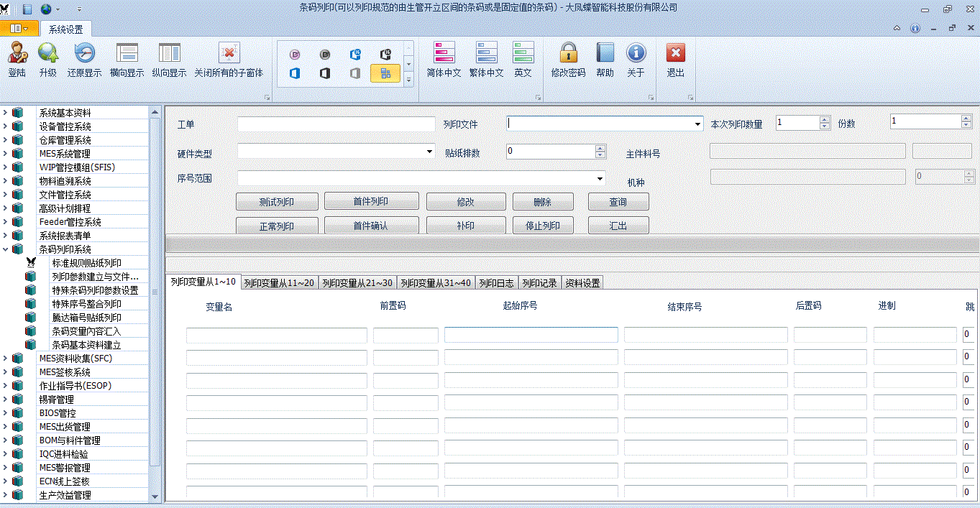The width and height of the screenshot is (980, 508).
Task: Click the 关于 about info icon
Action: point(636,54)
